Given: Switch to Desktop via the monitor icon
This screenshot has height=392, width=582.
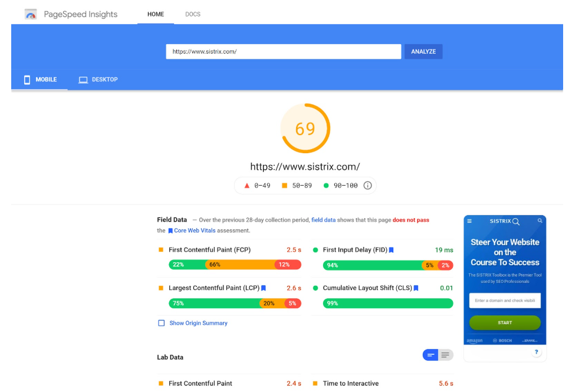Looking at the screenshot, I should point(83,80).
